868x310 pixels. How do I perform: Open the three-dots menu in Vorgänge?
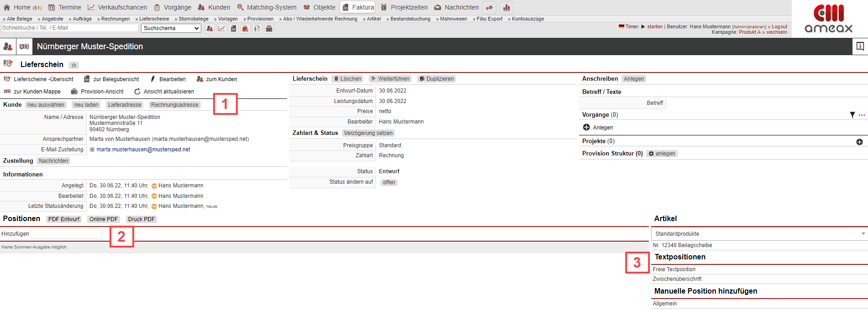click(x=862, y=115)
